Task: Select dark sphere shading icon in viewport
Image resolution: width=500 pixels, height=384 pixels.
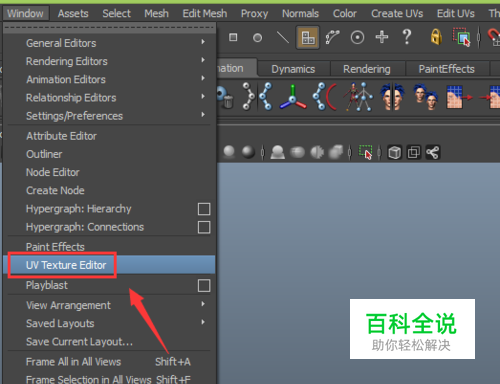Action: point(248,152)
